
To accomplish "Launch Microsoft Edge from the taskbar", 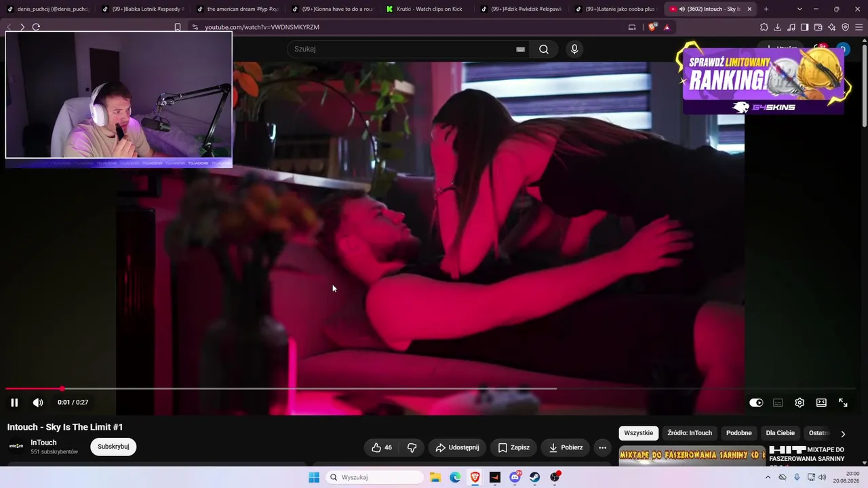I will tap(455, 477).
